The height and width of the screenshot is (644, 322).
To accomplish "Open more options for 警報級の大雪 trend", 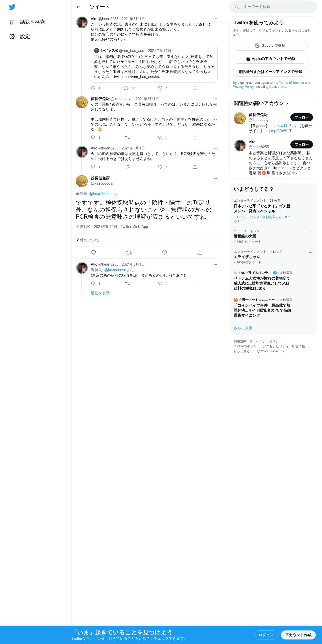I will point(310,232).
